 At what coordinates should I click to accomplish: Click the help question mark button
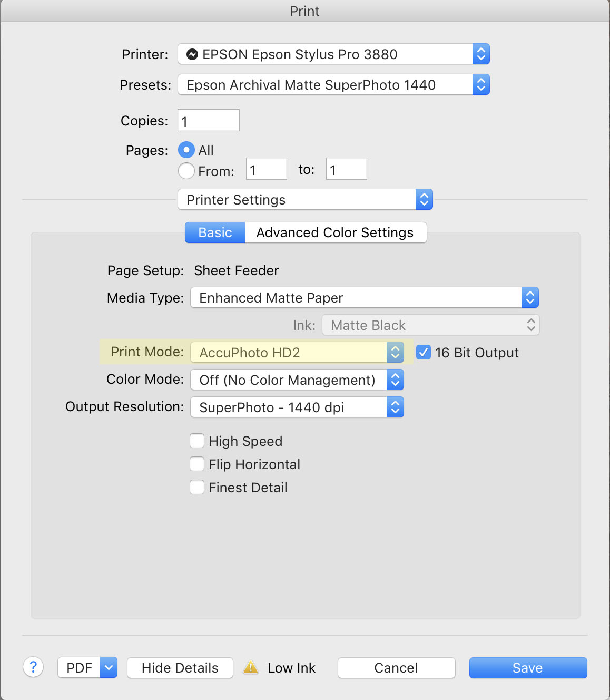tap(33, 667)
